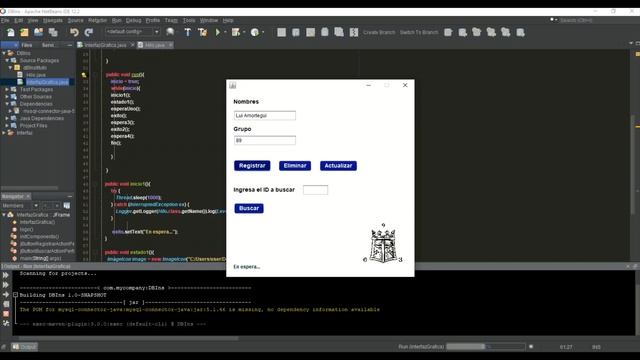Click the Grupo text field in the form window
The image size is (640, 360).
tap(265, 140)
